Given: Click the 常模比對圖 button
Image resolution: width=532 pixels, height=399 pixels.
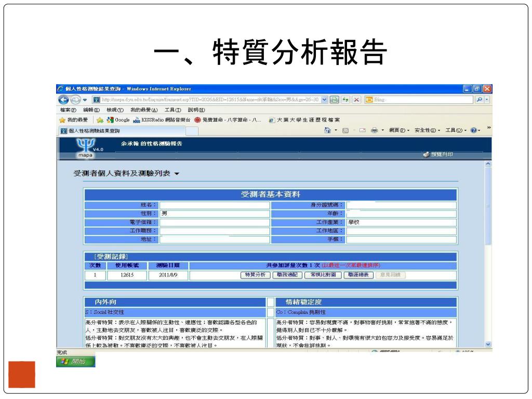Looking at the screenshot, I should 323,275.
